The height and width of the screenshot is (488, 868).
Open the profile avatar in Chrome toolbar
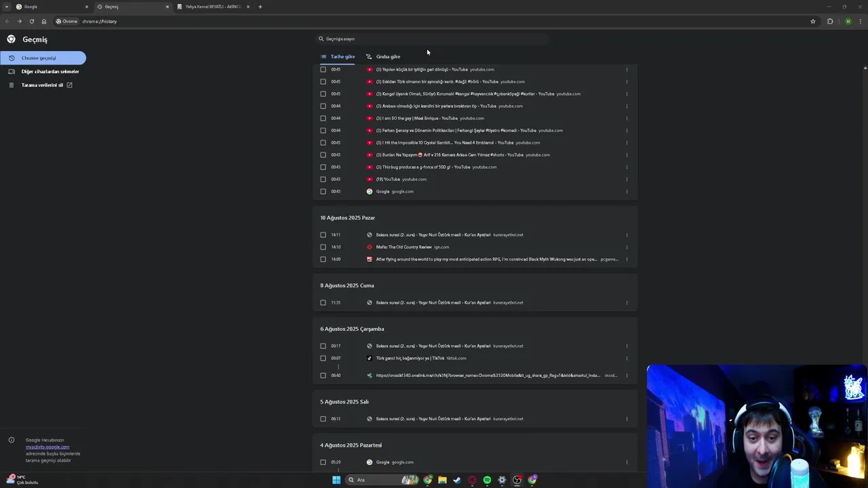[848, 21]
